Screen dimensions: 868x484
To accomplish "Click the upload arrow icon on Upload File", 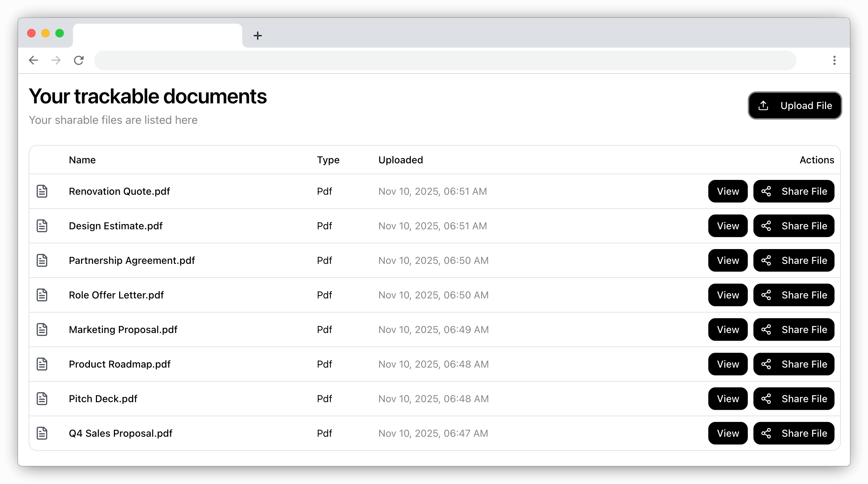I will 763,105.
